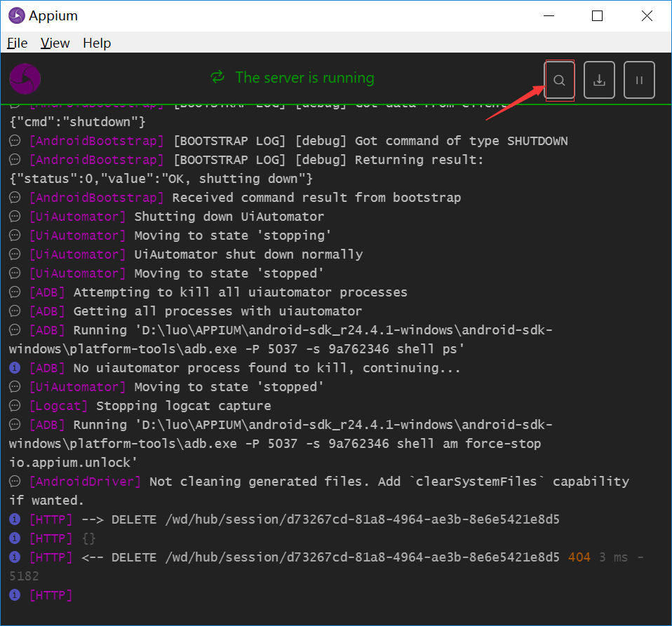Image resolution: width=672 pixels, height=626 pixels.
Task: Click info icon on the last [HTTP] line
Action: pos(15,594)
